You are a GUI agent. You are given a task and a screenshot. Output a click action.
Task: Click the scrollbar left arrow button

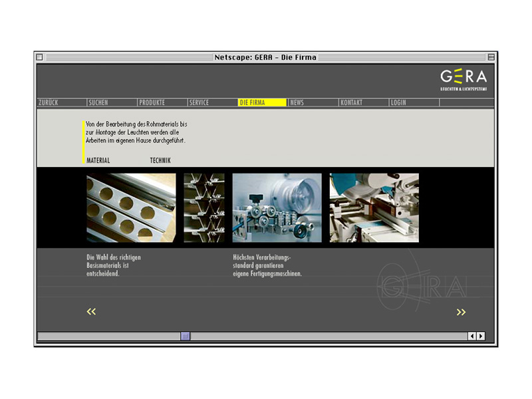pos(472,336)
